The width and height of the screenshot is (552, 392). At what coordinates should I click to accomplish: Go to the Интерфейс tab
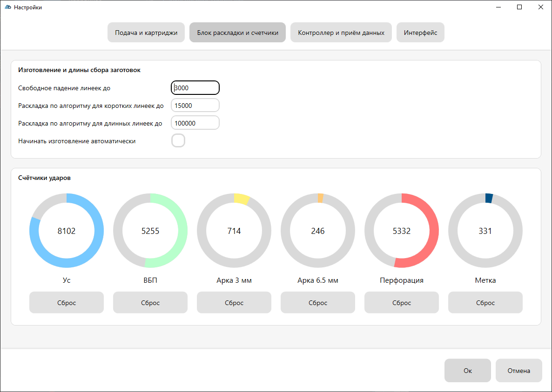tap(420, 33)
